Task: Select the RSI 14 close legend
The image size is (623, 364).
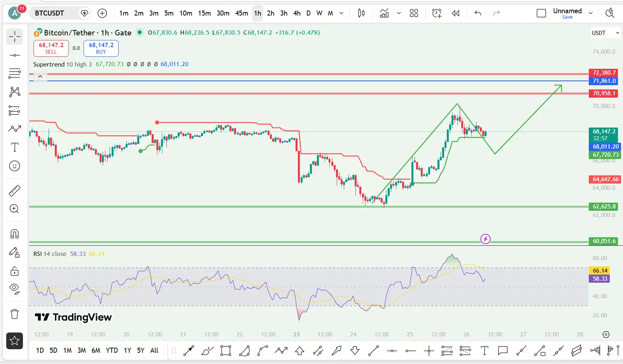Action: click(50, 254)
